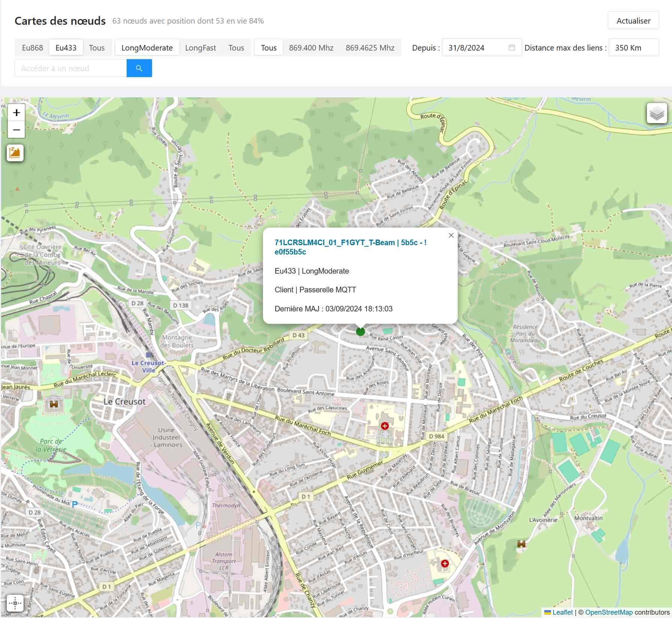Image resolution: width=672 pixels, height=618 pixels.
Task: Open the 350 Km distance dropdown
Action: 634,48
